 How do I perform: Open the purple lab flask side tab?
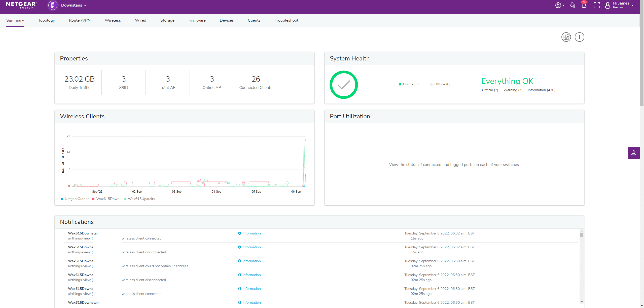pos(633,153)
